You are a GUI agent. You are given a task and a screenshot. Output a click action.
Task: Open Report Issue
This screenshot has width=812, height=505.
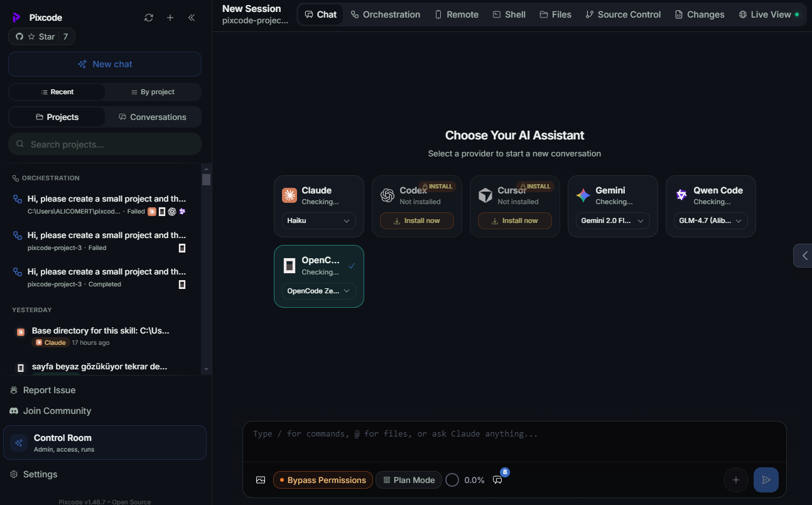[x=49, y=390]
